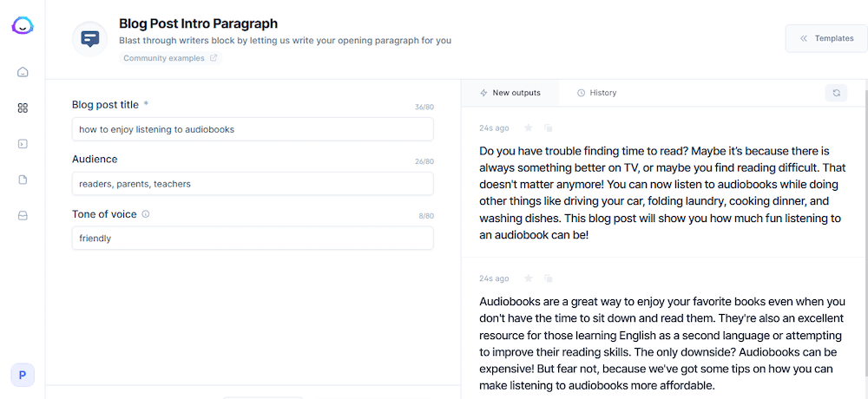Show the Tone of voice info tooltip
The width and height of the screenshot is (868, 399).
click(x=146, y=214)
